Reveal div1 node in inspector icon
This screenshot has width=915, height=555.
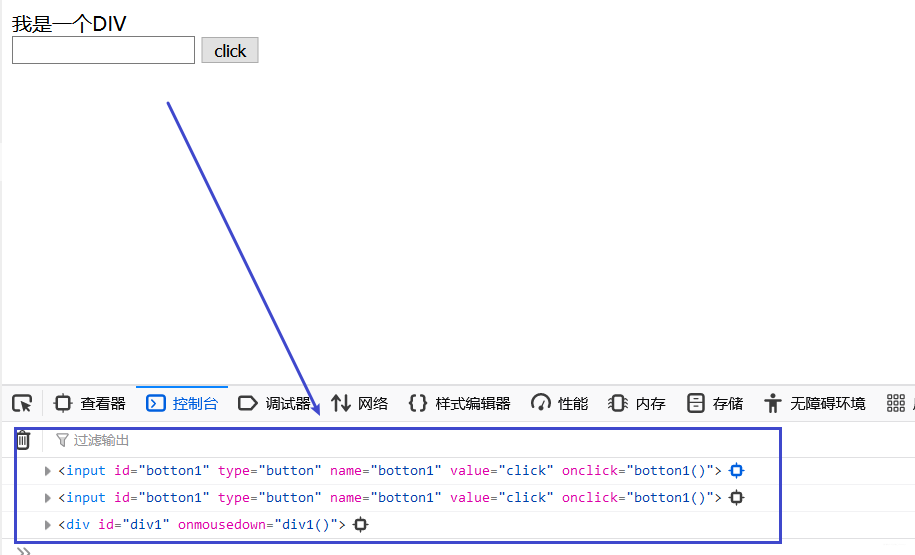tap(361, 525)
